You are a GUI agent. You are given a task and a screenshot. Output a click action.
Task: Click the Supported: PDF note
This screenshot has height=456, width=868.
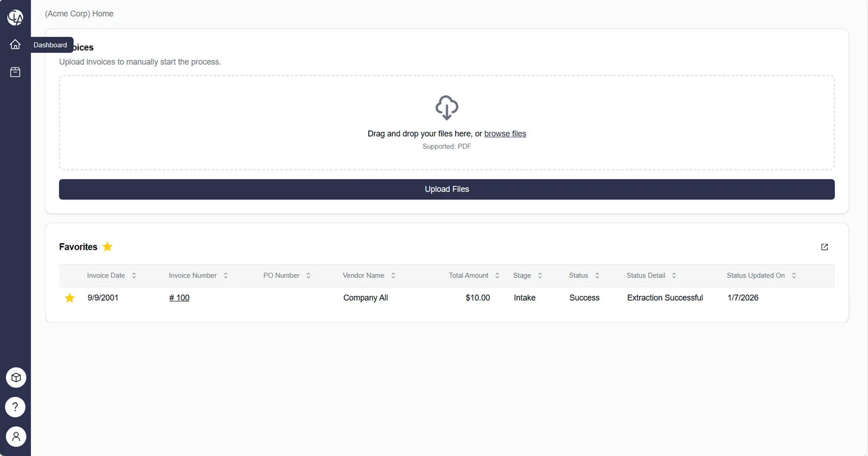pos(446,147)
